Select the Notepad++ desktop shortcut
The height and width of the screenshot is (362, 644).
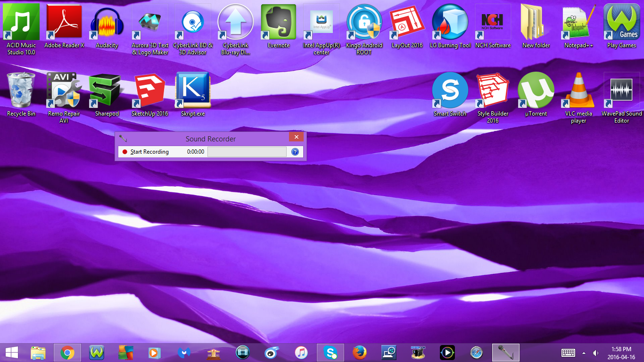coord(579,26)
